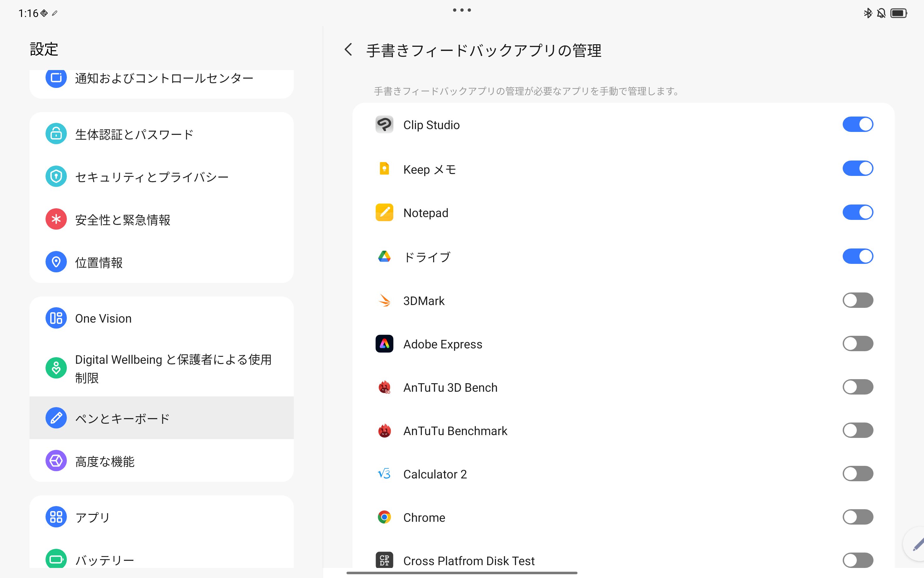Tap the battery indicator in status bar
Image resolution: width=924 pixels, height=578 pixels.
click(899, 14)
